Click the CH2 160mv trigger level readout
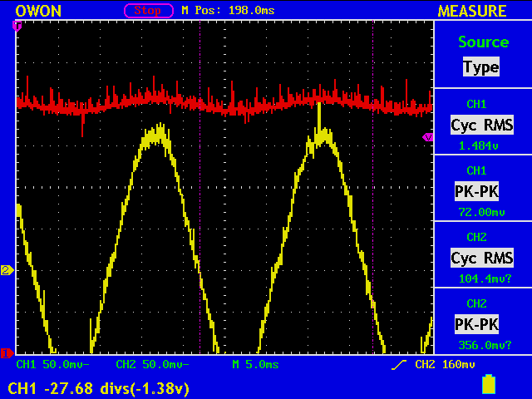The height and width of the screenshot is (399, 532). 445,364
